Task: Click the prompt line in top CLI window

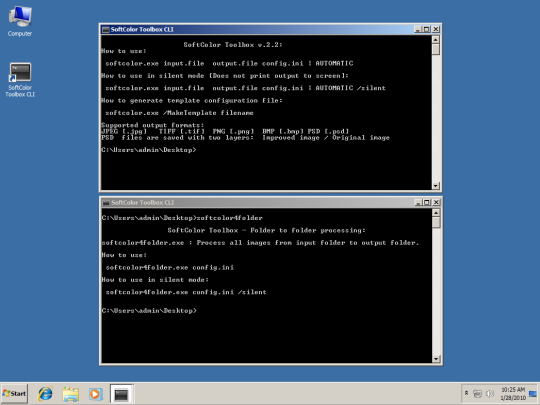Action: pos(149,150)
